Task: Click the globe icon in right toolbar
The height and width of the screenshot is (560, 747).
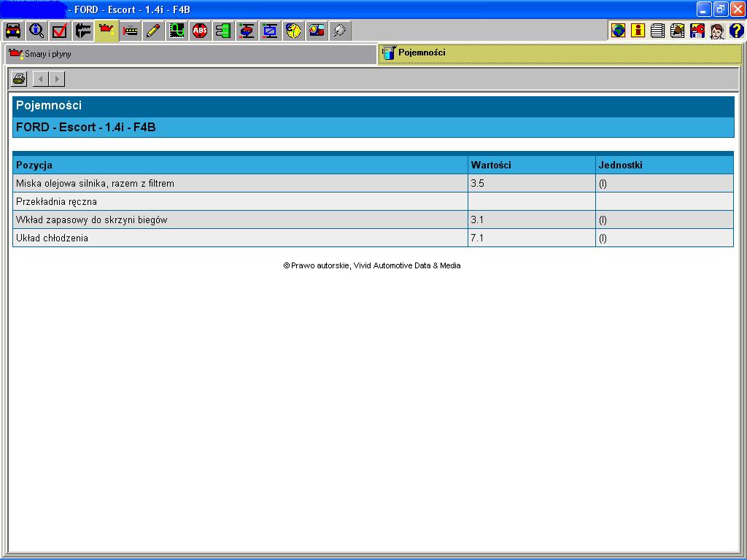Action: [x=618, y=31]
